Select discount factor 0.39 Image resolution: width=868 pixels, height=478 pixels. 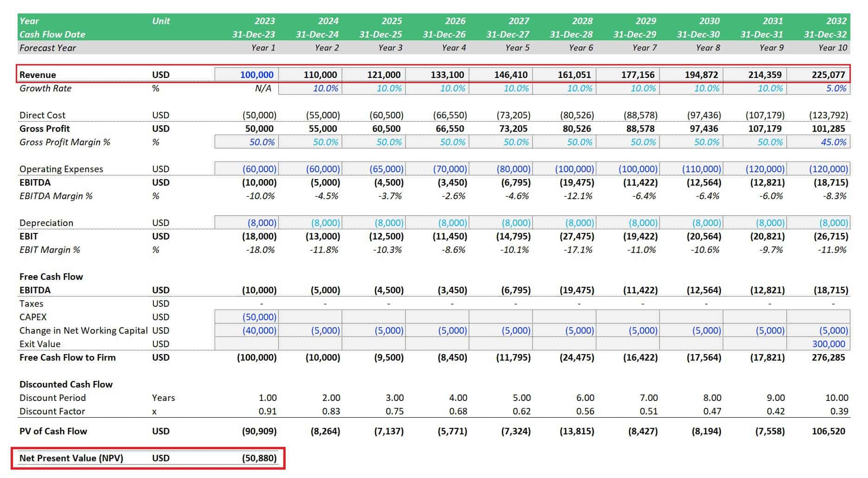click(x=839, y=411)
